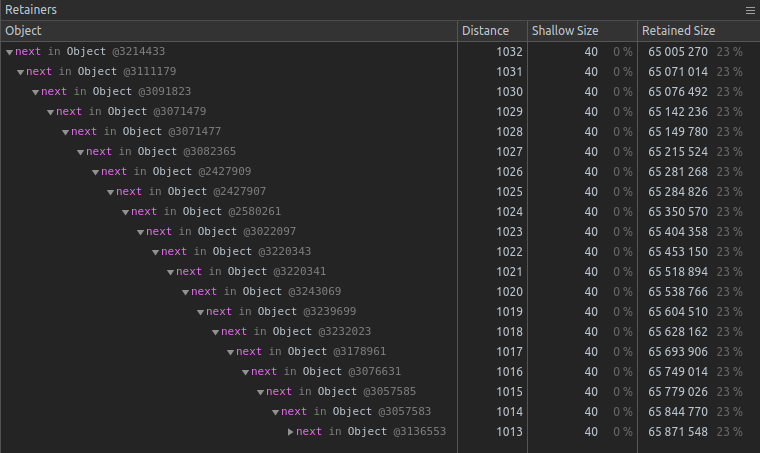Select the 'next in Object @3220343' row label
The height and width of the screenshot is (453, 760).
coord(236,251)
